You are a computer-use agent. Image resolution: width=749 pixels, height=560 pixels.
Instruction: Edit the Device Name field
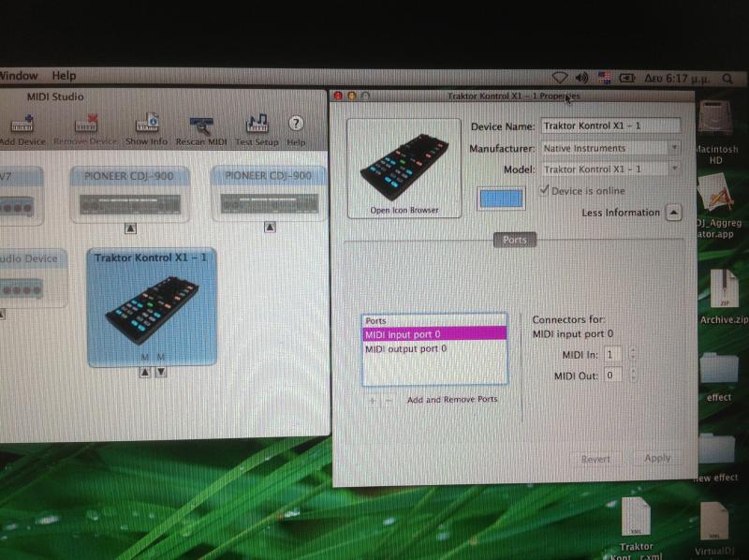click(x=610, y=126)
